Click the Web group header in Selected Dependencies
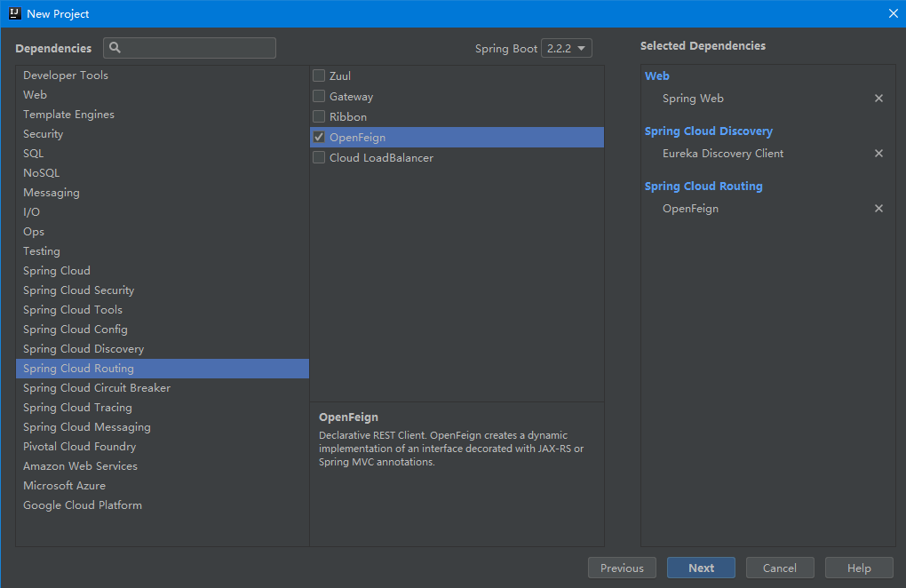 point(657,75)
